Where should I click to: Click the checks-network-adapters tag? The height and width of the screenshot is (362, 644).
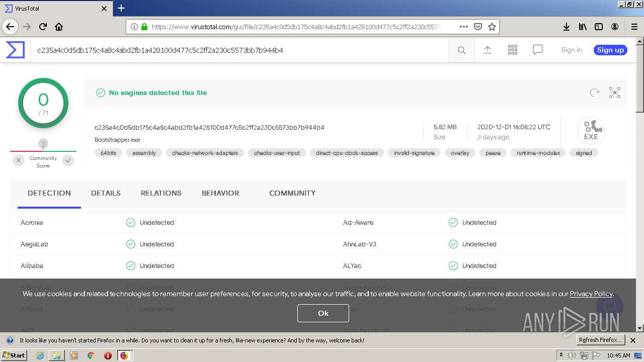coord(205,153)
